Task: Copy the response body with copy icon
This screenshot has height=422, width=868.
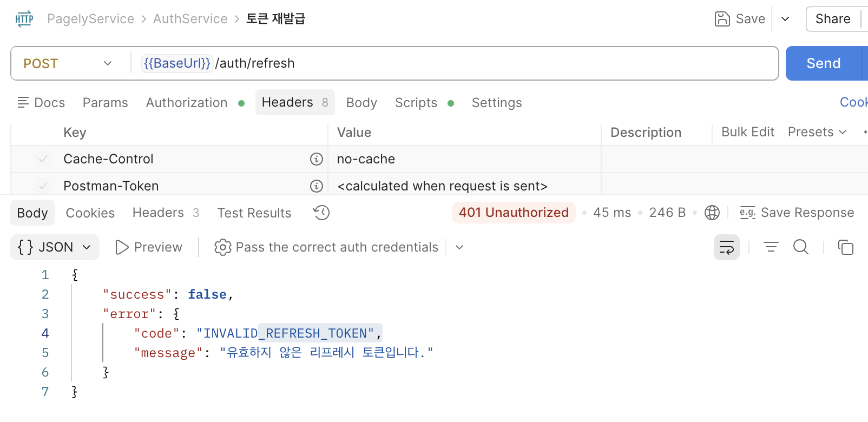Action: click(846, 247)
